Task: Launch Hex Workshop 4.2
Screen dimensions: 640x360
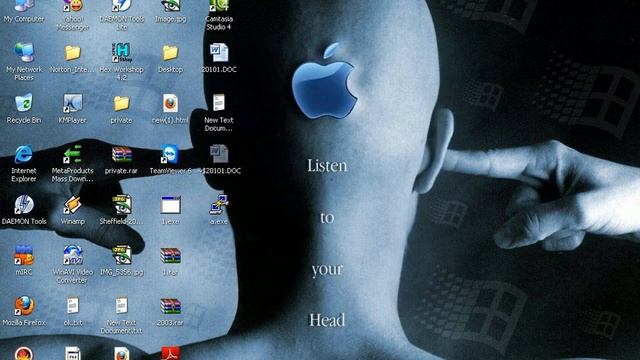Action: (122, 53)
